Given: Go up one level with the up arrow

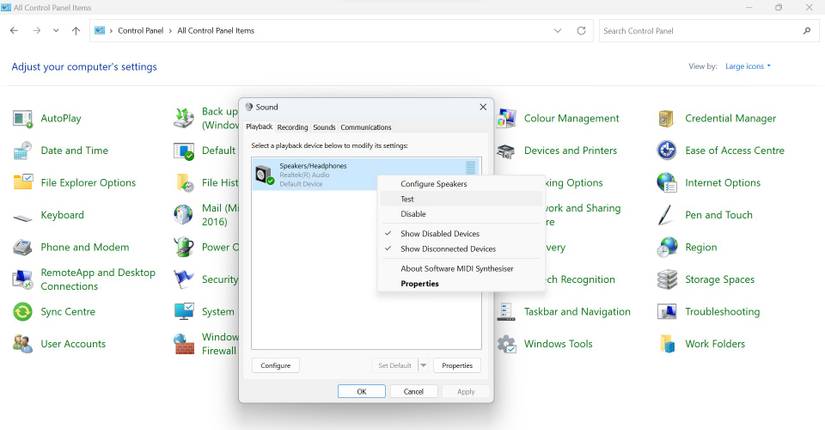Looking at the screenshot, I should click(x=76, y=31).
